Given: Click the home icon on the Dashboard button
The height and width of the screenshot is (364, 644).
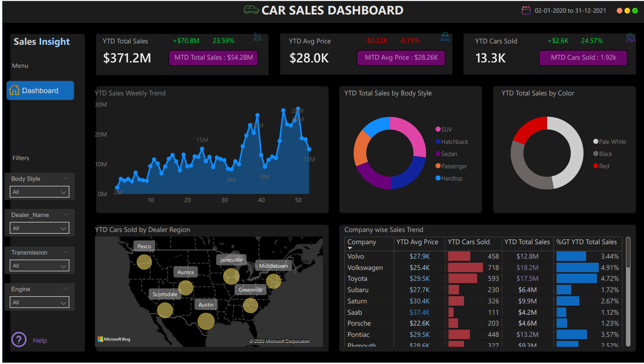Looking at the screenshot, I should pyautogui.click(x=14, y=90).
